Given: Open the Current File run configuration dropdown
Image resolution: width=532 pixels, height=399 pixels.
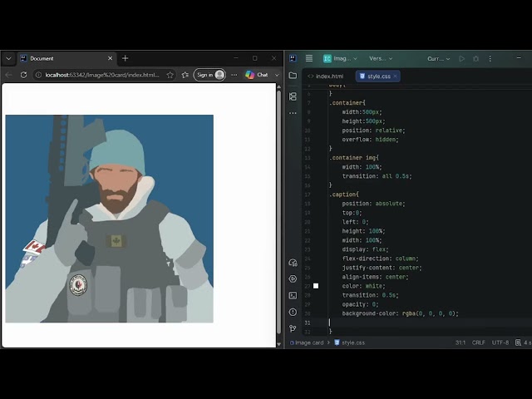Looking at the screenshot, I should pyautogui.click(x=438, y=59).
